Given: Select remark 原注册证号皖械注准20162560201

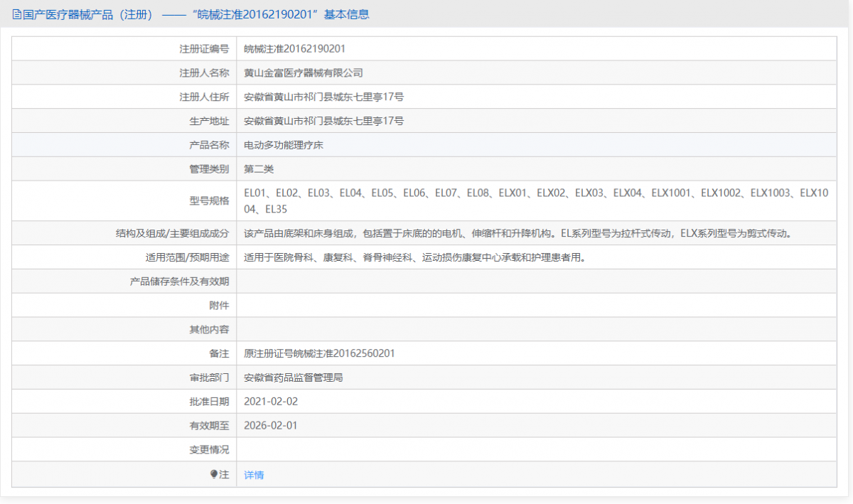Looking at the screenshot, I should [x=319, y=354].
